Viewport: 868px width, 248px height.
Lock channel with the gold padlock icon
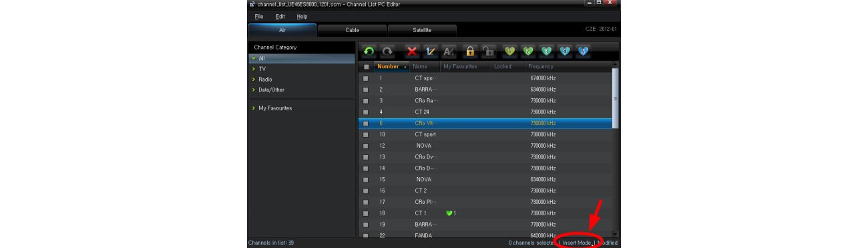click(470, 51)
